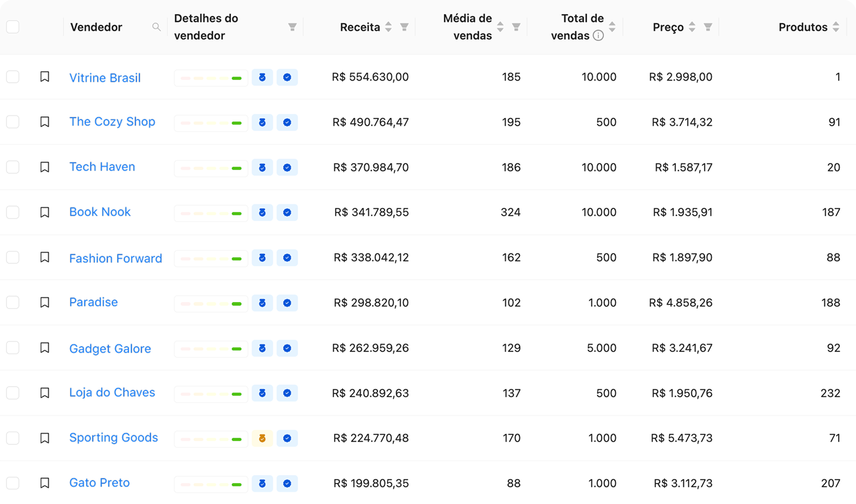
Task: Toggle the select-all checkbox in header
Action: click(x=13, y=27)
